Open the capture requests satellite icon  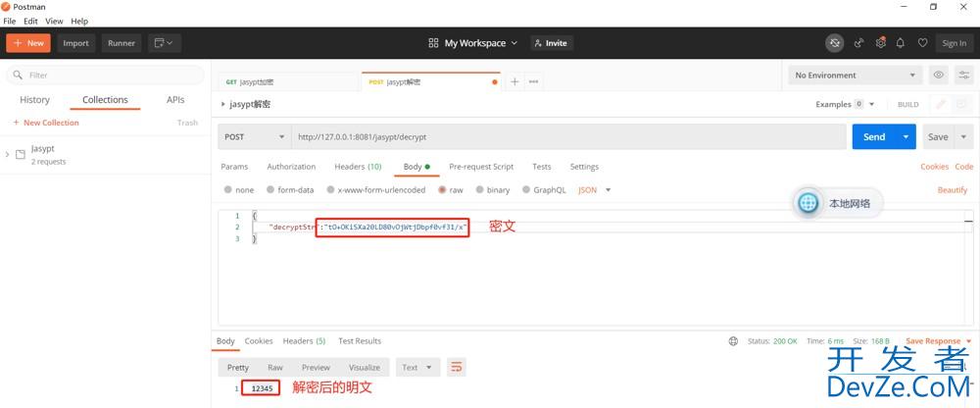pos(858,43)
